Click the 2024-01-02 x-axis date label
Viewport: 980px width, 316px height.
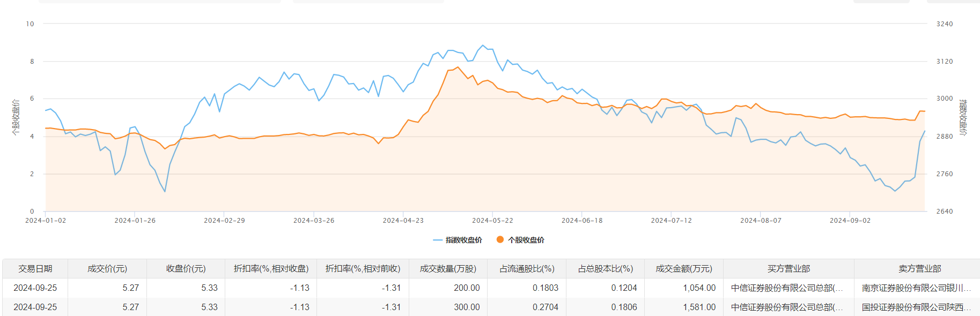tap(46, 221)
